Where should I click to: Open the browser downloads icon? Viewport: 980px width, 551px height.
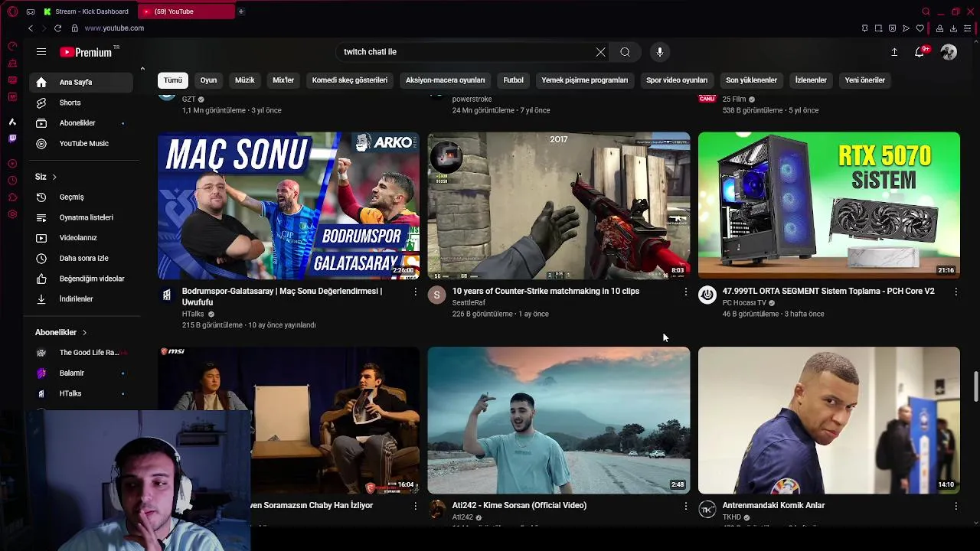click(x=953, y=28)
